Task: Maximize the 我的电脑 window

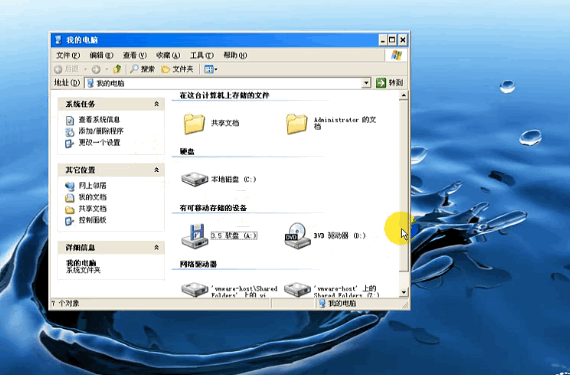Action: pyautogui.click(x=392, y=40)
